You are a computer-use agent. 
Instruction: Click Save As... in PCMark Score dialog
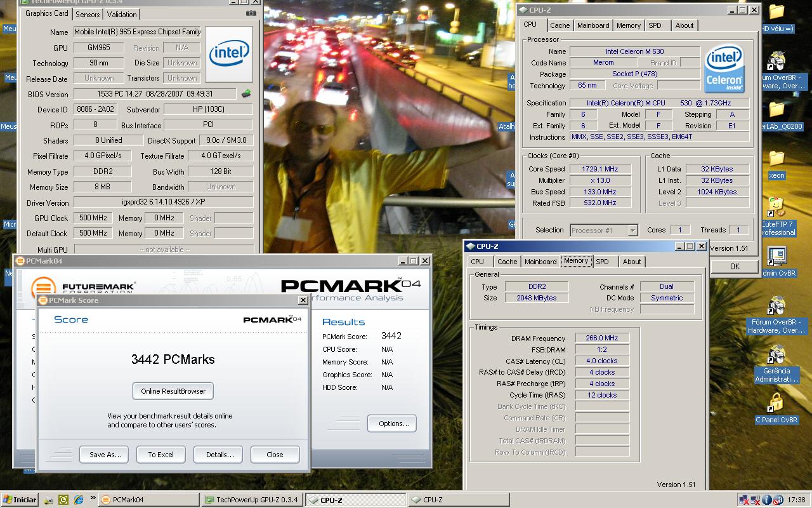(105, 455)
